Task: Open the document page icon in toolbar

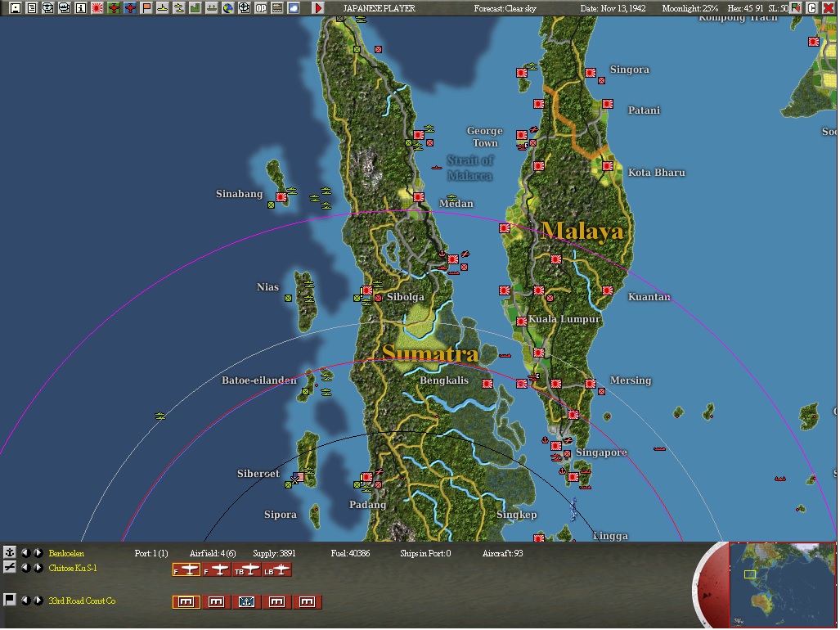Action: coord(32,8)
